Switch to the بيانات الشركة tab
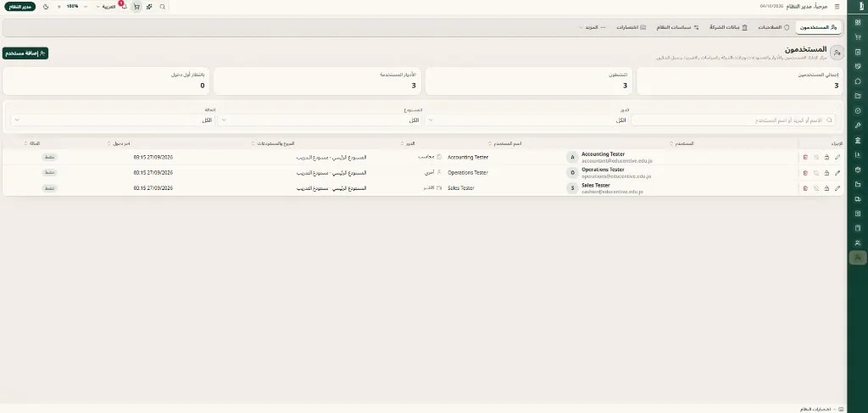 pos(728,27)
